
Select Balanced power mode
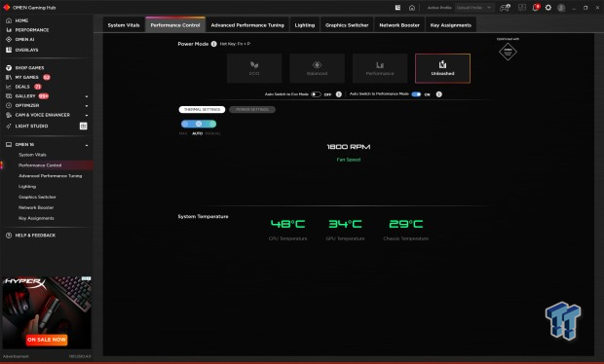(x=317, y=68)
